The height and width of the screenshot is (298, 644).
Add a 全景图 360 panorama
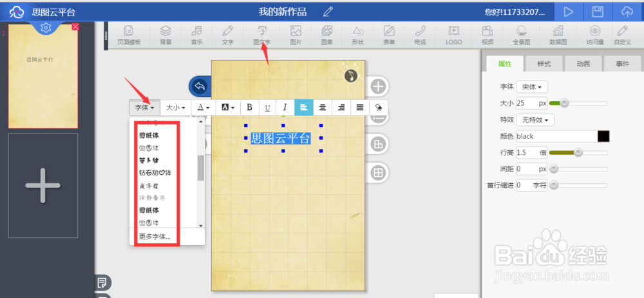tap(522, 35)
